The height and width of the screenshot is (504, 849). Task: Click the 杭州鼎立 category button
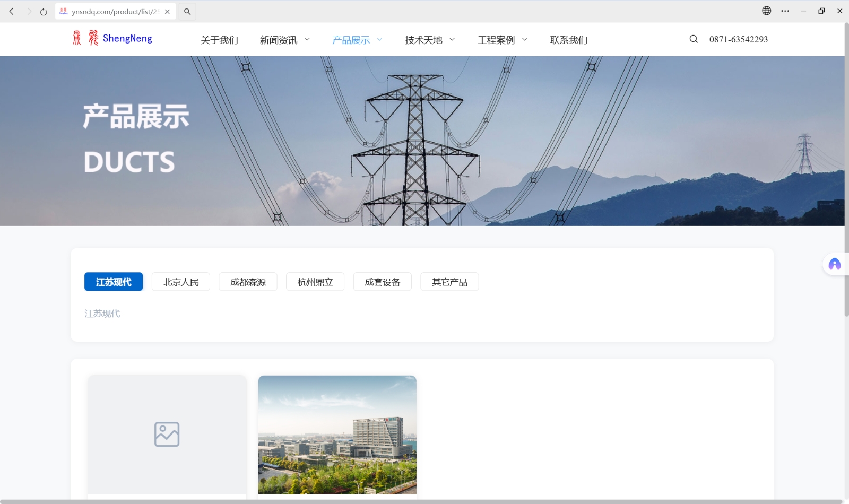coord(315,282)
